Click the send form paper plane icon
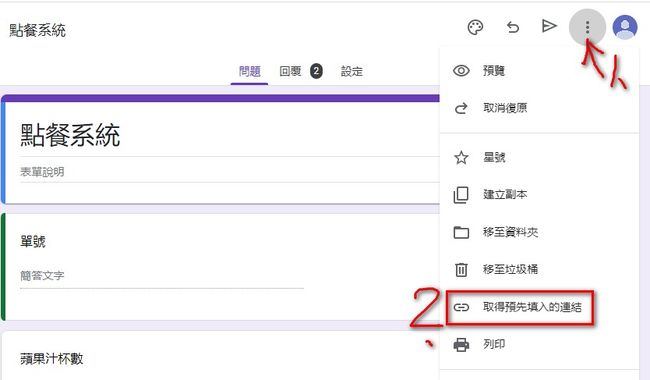 point(549,26)
